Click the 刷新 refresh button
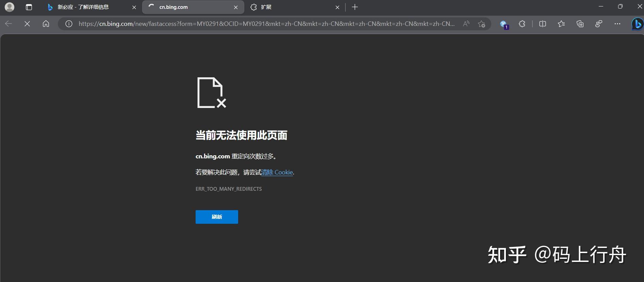The height and width of the screenshot is (282, 644). pos(217,217)
